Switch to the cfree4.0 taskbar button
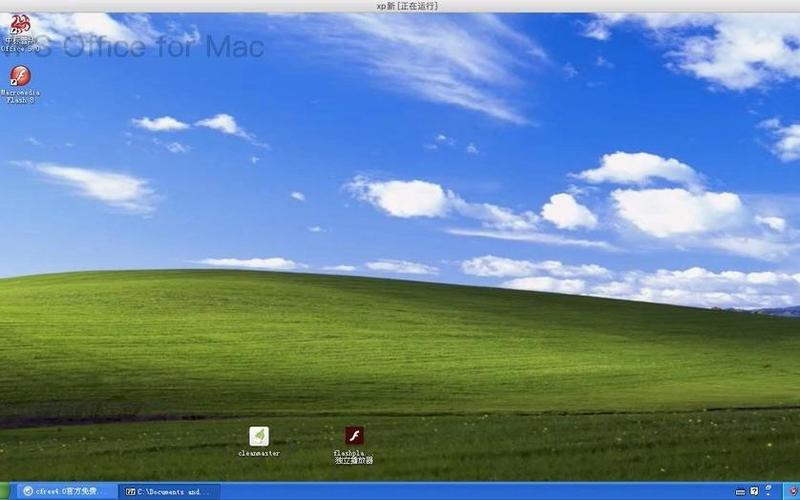Screen dimensions: 800x500 pos(67,491)
